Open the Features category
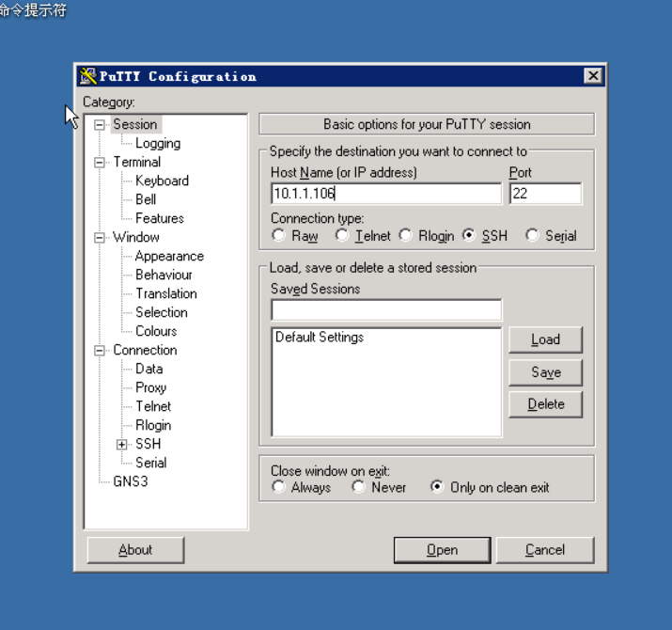672x630 pixels. tap(160, 218)
